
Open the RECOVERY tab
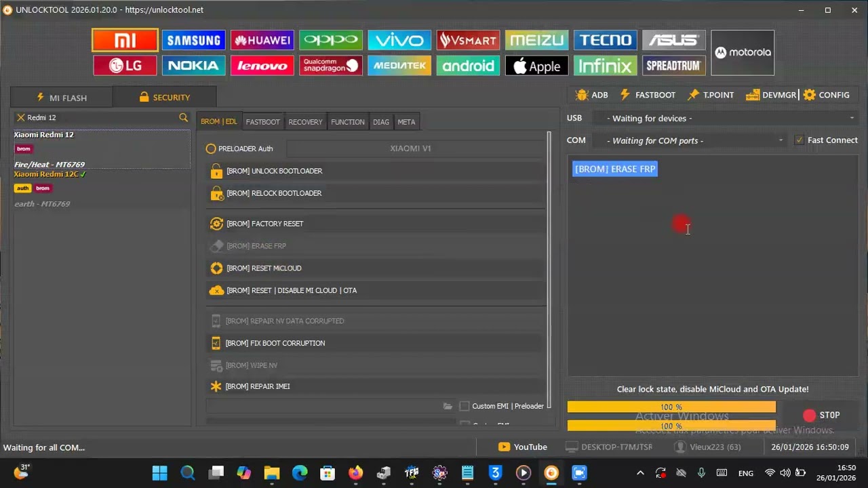tap(305, 122)
